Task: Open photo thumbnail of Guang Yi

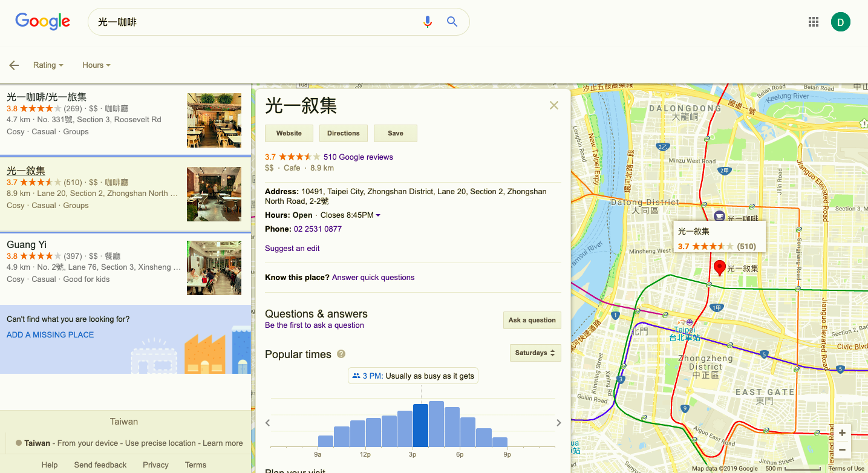Action: 214,268
